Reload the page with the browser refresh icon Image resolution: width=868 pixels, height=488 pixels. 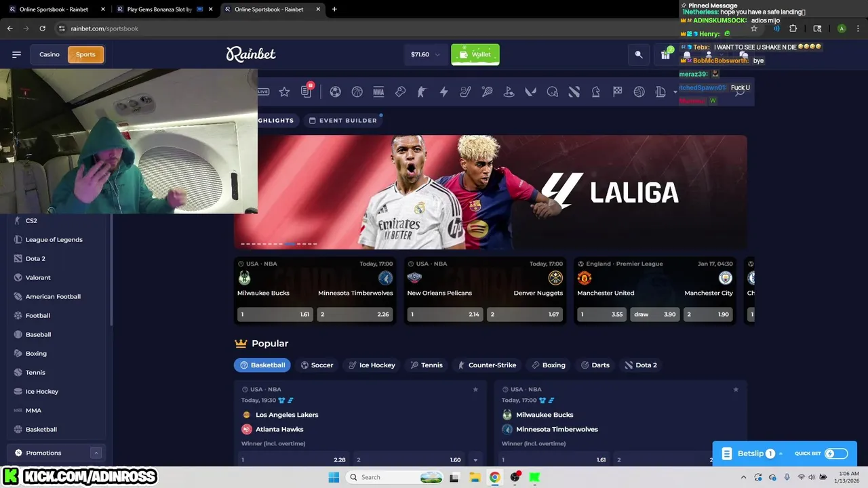42,28
